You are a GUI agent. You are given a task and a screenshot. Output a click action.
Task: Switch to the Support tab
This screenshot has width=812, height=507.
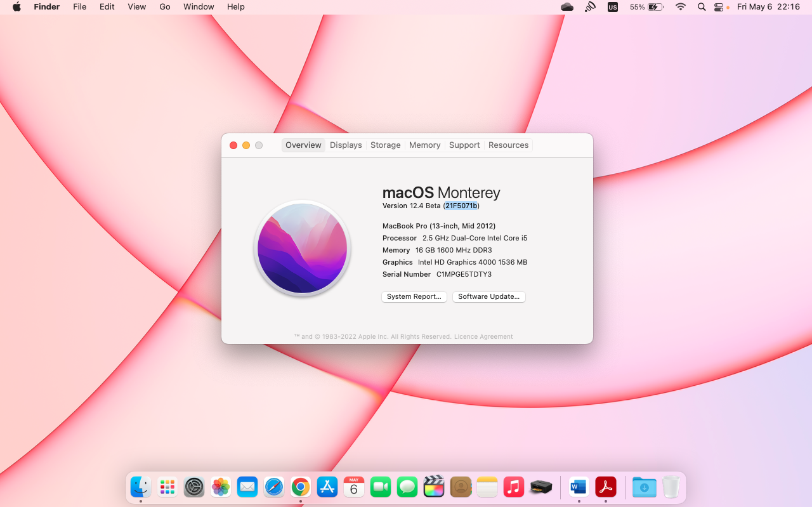coord(464,145)
